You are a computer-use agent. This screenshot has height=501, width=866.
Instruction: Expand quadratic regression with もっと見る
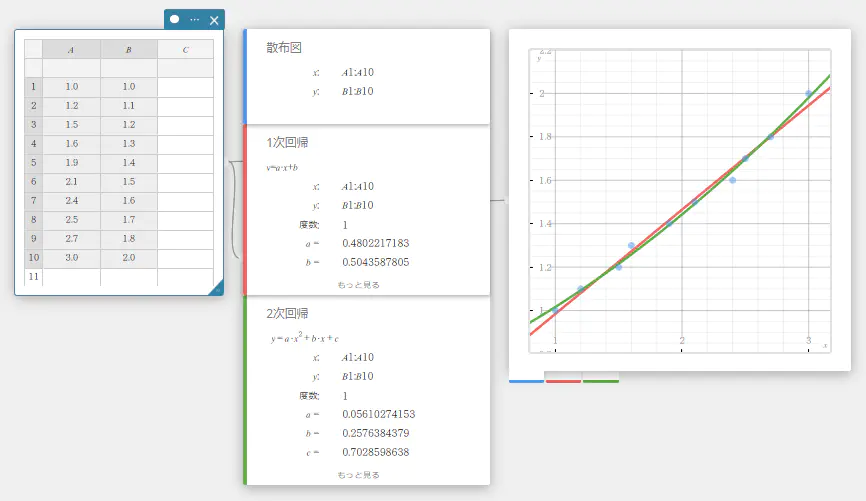tap(358, 475)
